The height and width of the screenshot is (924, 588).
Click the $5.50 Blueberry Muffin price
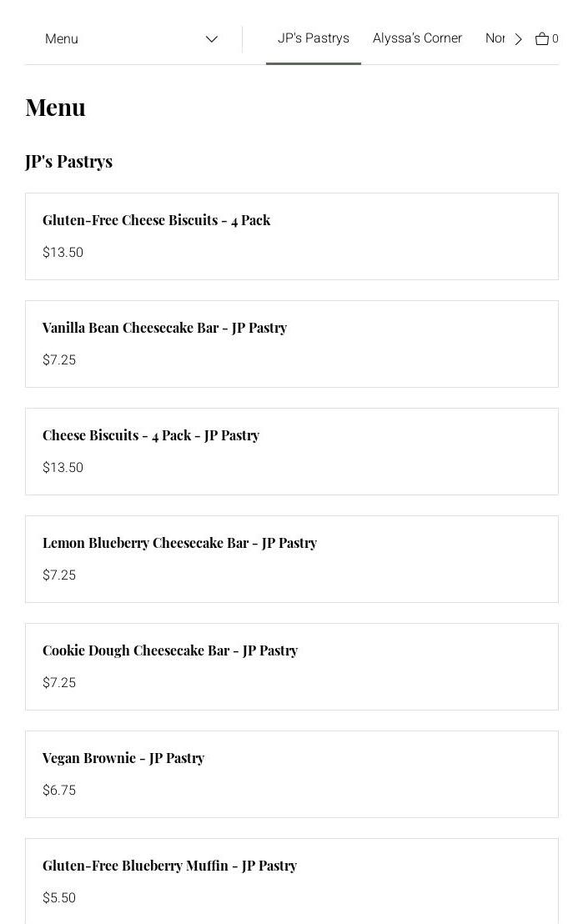59,898
